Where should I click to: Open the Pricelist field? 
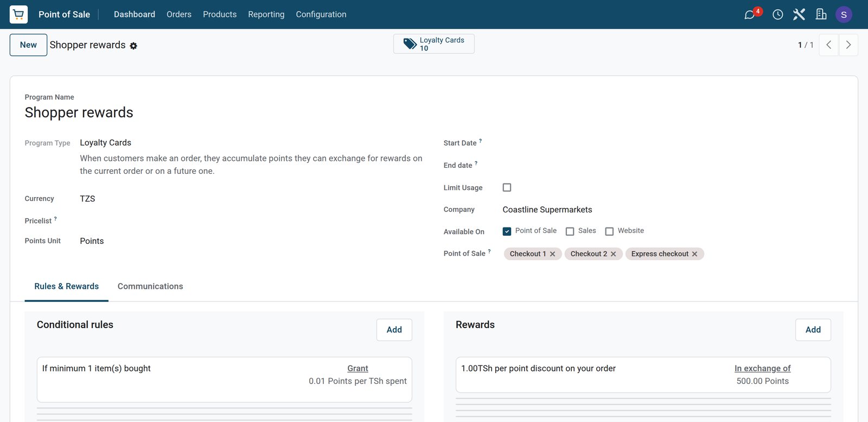tap(251, 221)
